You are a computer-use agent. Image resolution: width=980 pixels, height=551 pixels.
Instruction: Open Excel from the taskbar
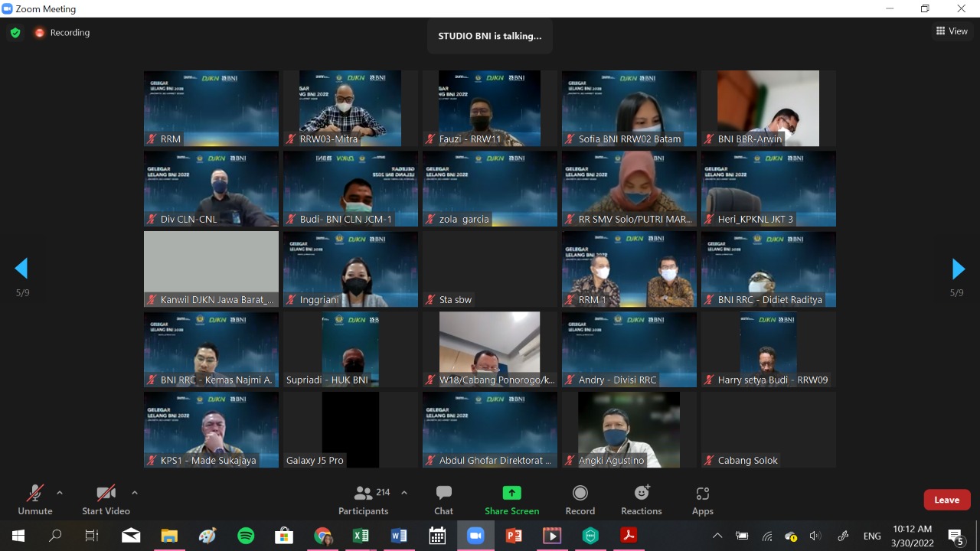tap(361, 536)
